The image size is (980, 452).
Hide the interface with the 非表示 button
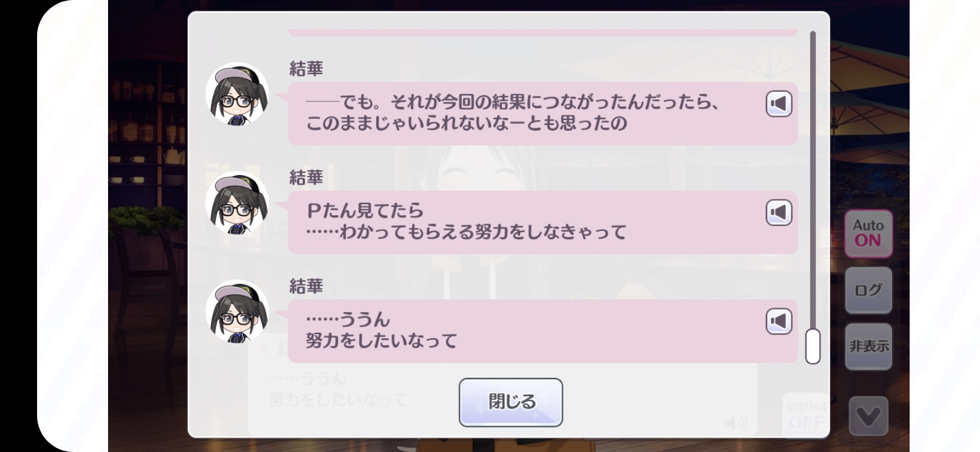[869, 347]
